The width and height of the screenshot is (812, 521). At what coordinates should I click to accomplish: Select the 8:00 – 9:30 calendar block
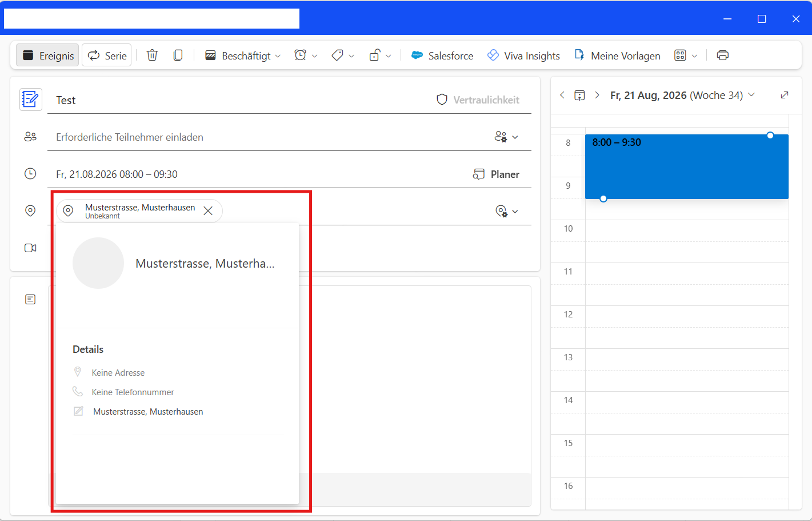(686, 166)
